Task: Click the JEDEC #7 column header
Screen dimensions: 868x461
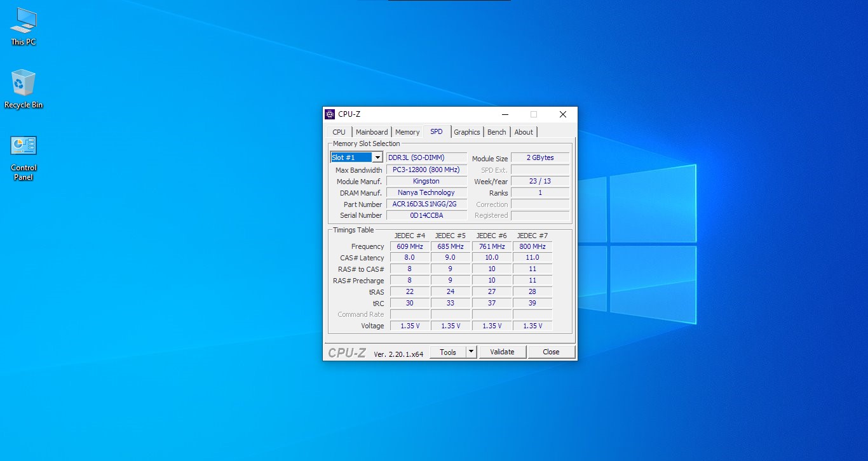Action: point(532,236)
